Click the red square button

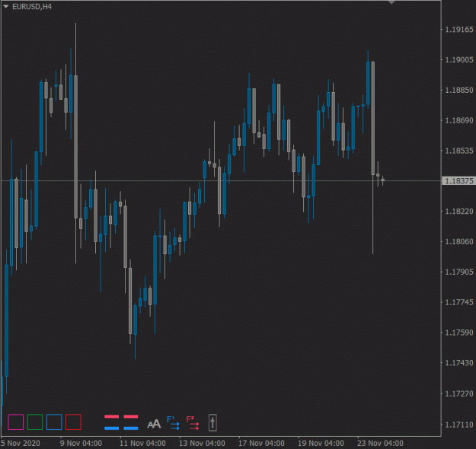click(x=73, y=422)
